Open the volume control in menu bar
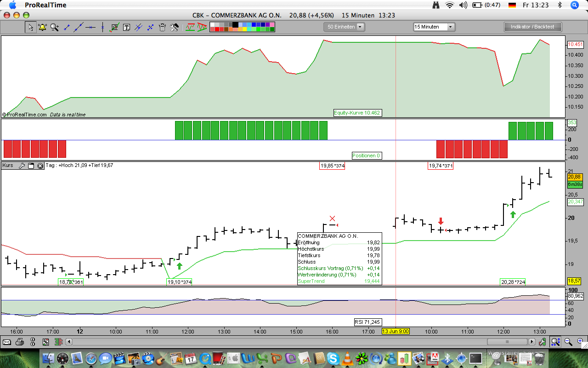 (x=463, y=5)
